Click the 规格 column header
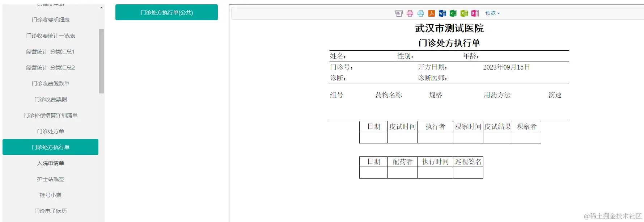The image size is (644, 222). 436,95
